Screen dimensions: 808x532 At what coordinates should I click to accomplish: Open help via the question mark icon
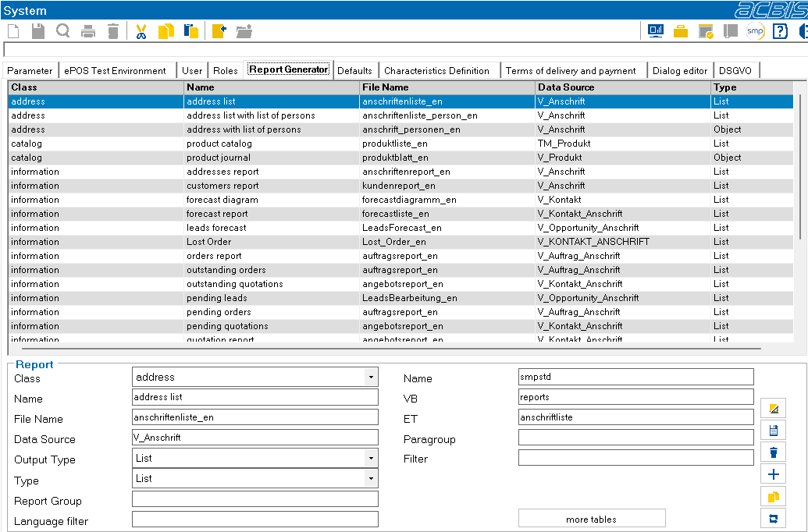point(780,31)
